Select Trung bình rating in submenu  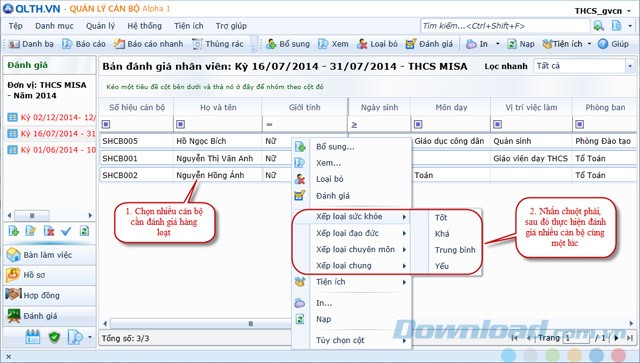447,250
